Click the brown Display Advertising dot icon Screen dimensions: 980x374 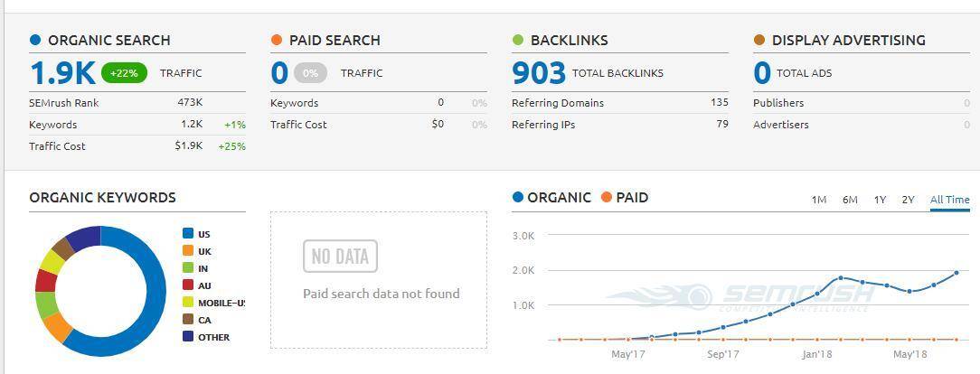coord(759,40)
